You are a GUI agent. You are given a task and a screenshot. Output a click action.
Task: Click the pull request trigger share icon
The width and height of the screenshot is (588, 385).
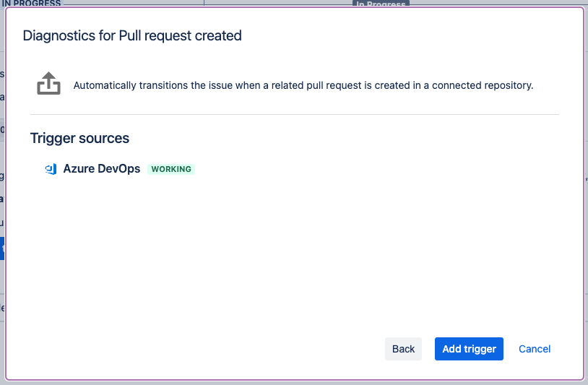(48, 84)
